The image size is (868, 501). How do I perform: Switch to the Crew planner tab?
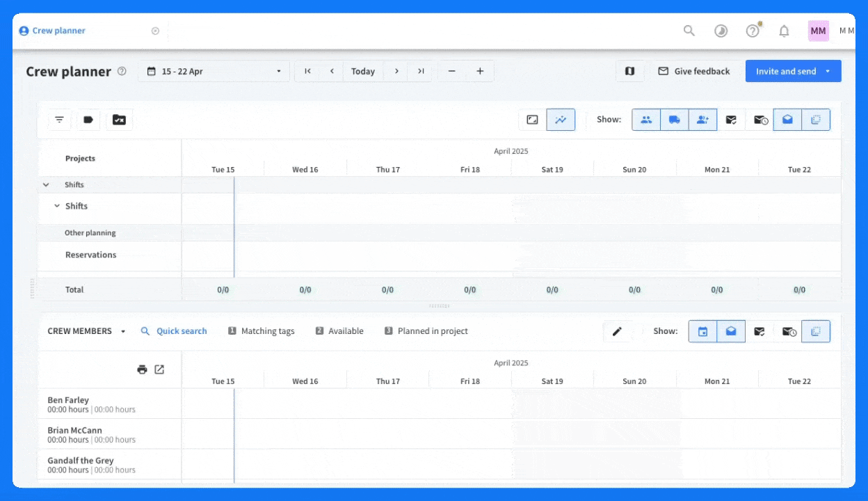(53, 31)
